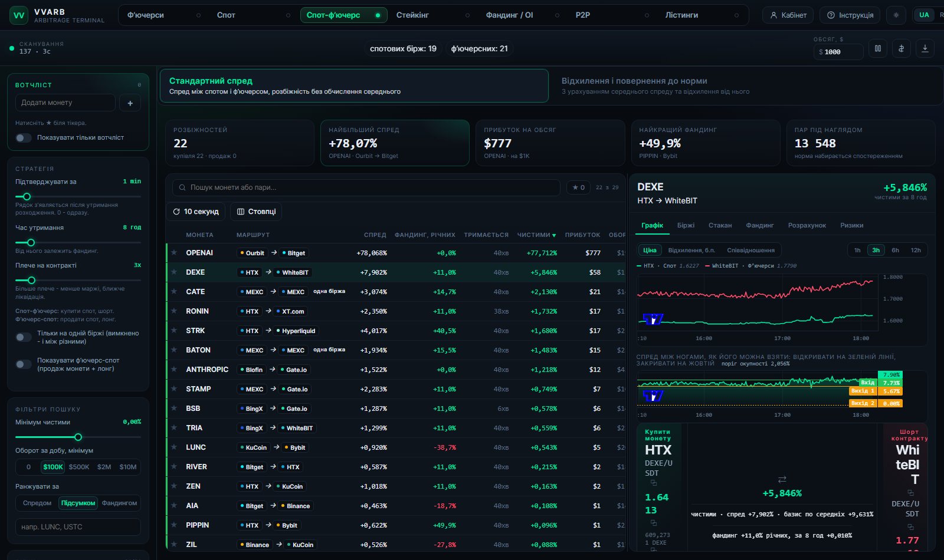944x560 pixels.
Task: Star the CATE row
Action: pos(174,291)
